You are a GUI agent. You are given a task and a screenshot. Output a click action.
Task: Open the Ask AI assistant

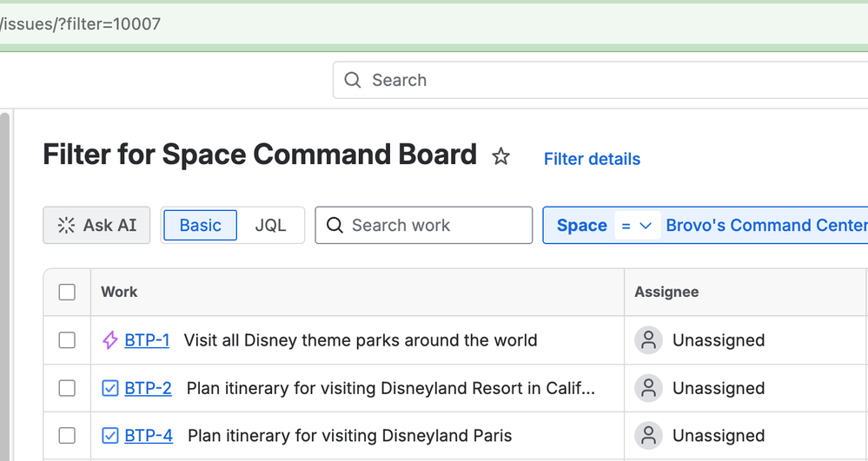click(96, 225)
